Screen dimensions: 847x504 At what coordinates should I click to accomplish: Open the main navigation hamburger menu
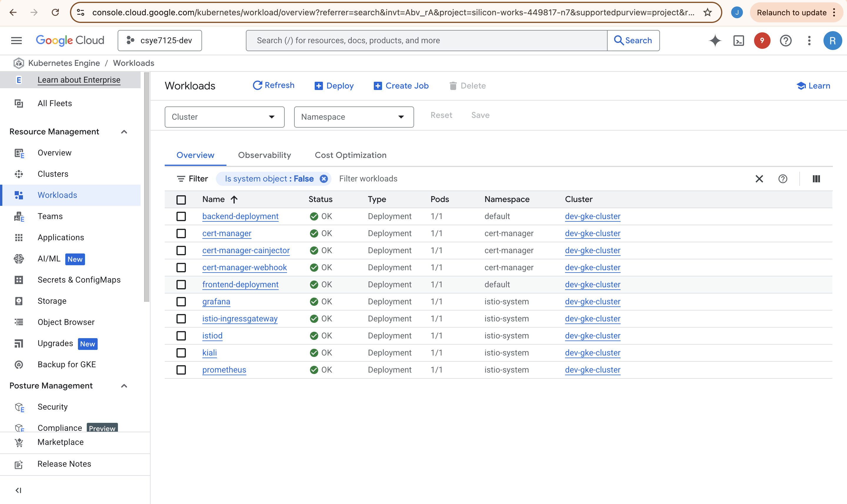(16, 41)
